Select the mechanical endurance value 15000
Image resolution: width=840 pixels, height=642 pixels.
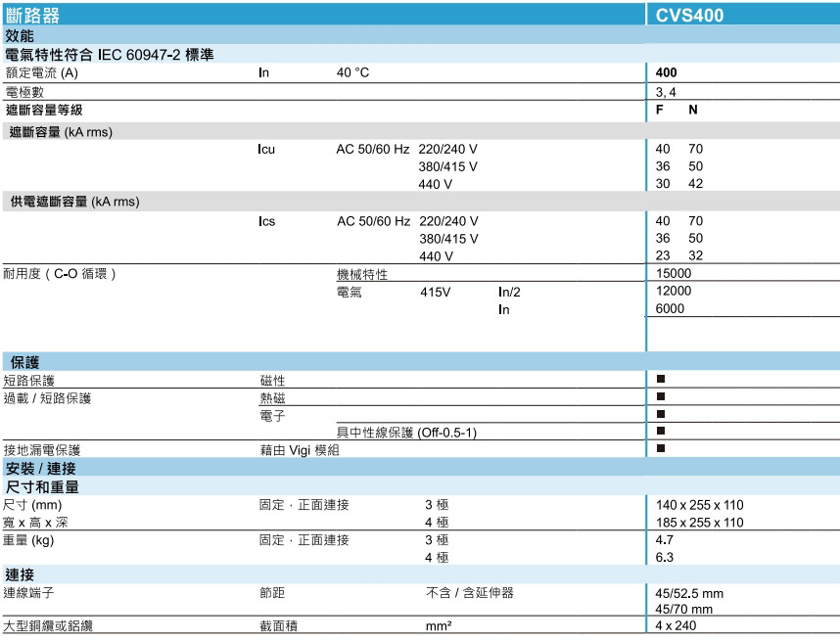tap(673, 274)
